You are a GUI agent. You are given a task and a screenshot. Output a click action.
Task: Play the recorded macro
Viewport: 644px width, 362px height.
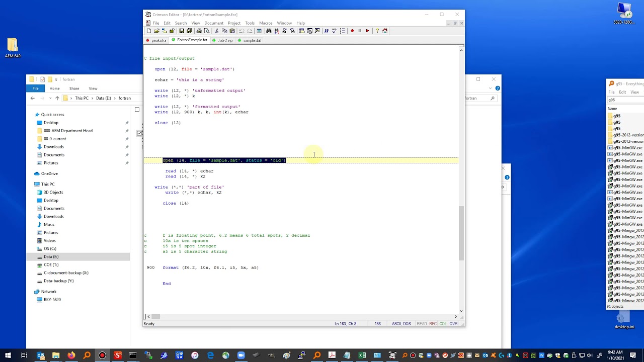(368, 31)
